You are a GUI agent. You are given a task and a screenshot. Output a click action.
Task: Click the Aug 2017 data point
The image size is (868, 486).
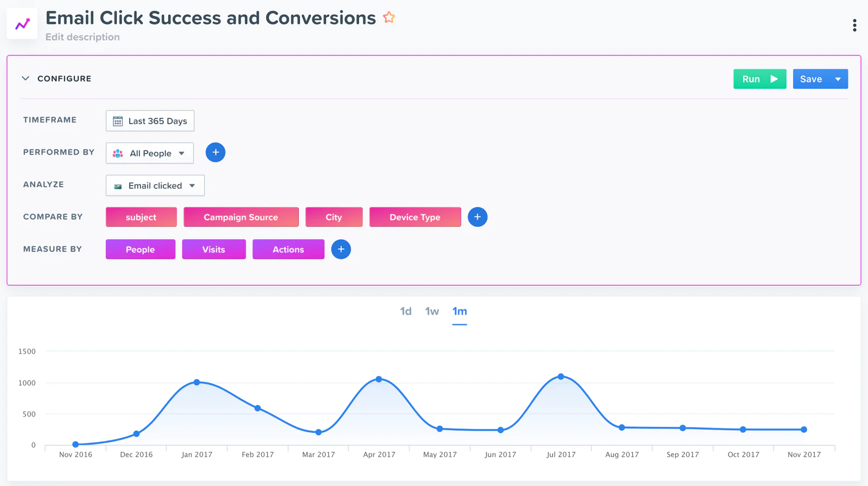pos(622,427)
